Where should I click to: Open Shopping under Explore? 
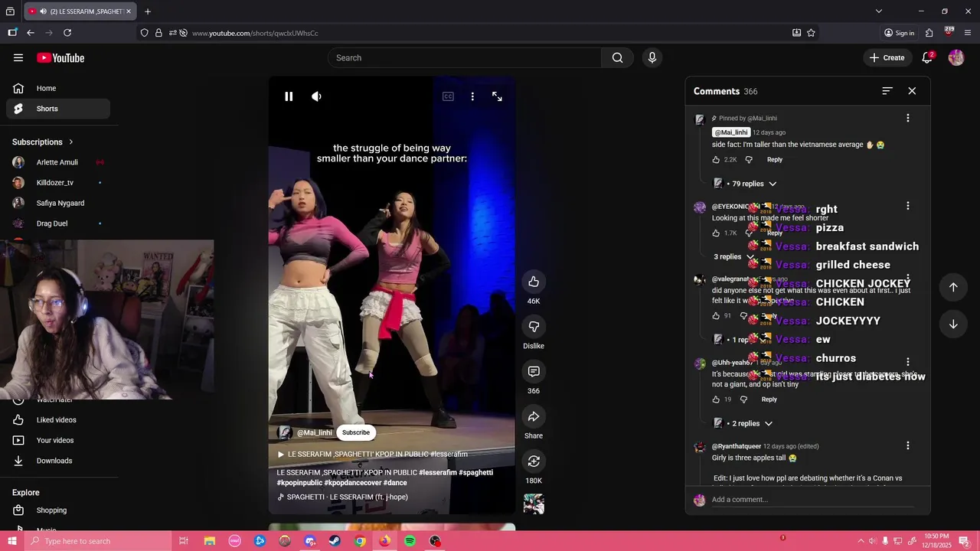(x=58, y=510)
